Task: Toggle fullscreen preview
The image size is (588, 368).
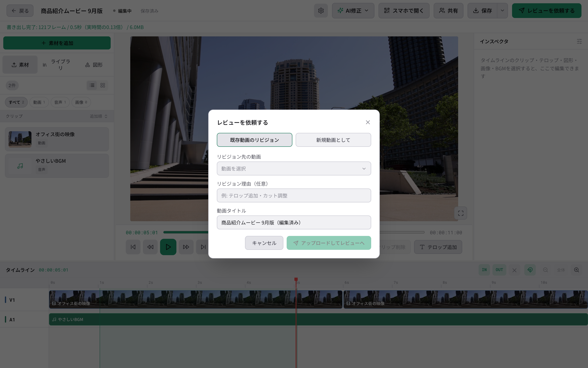Action: coord(461,213)
